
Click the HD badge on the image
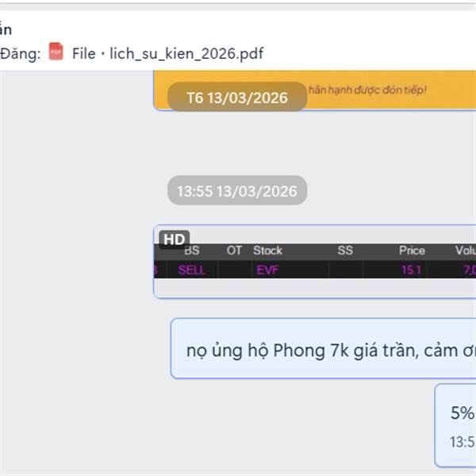(x=175, y=240)
